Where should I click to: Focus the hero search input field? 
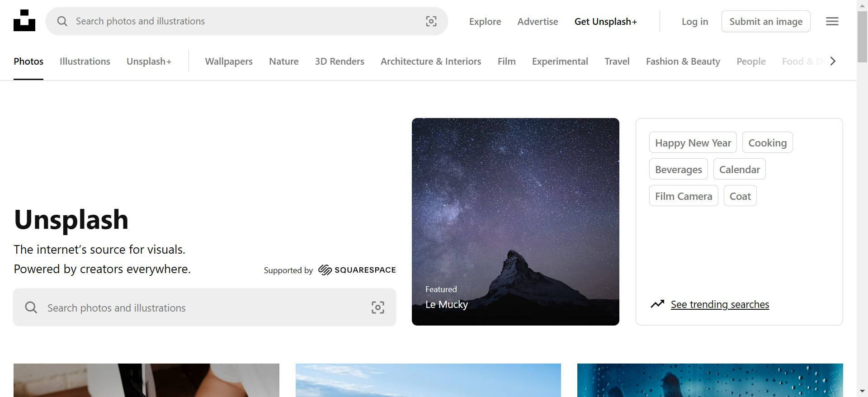205,307
